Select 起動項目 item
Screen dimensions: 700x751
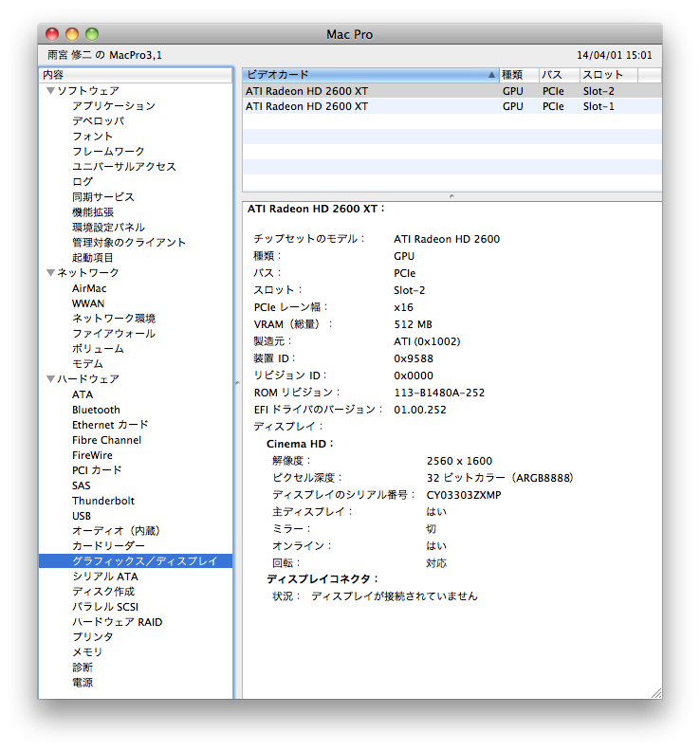tap(92, 258)
